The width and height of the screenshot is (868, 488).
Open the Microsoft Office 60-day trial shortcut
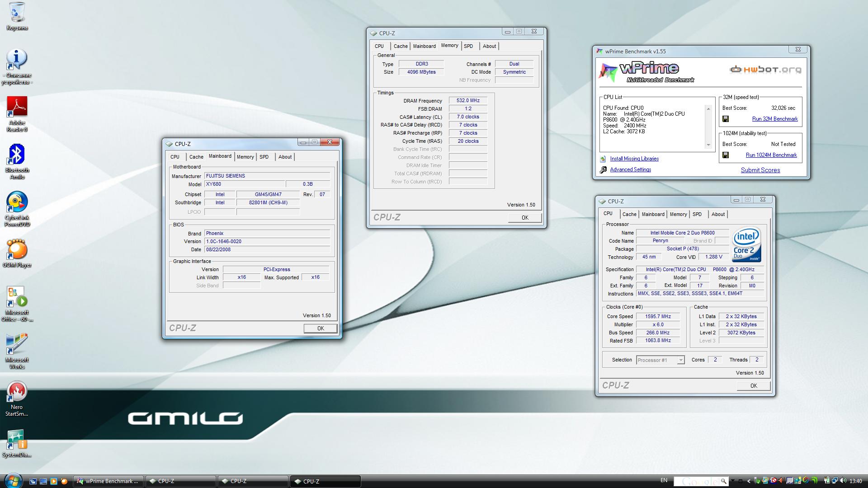[17, 304]
